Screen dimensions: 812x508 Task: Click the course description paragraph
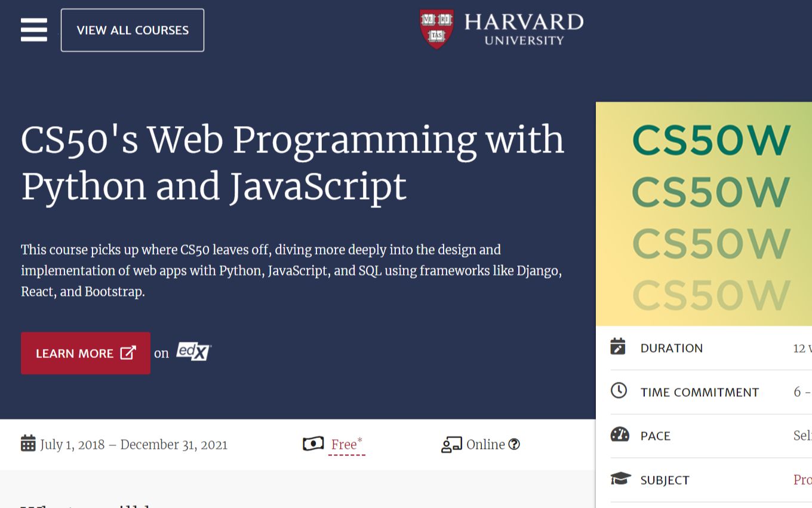pyautogui.click(x=291, y=271)
